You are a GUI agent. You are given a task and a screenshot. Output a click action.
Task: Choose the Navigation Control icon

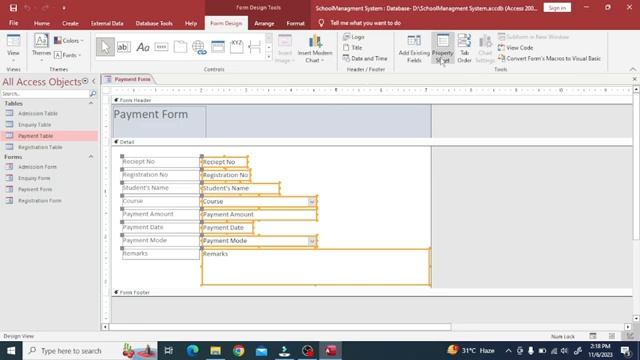click(x=218, y=47)
